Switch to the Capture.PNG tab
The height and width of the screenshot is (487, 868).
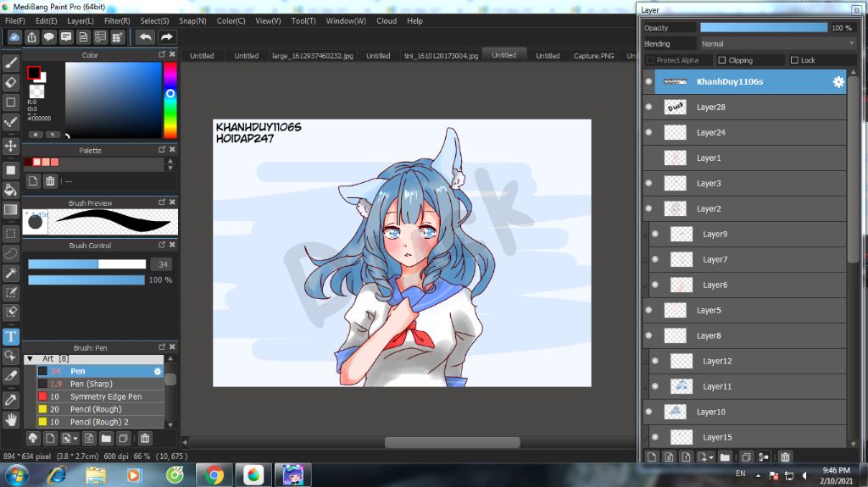coord(593,56)
